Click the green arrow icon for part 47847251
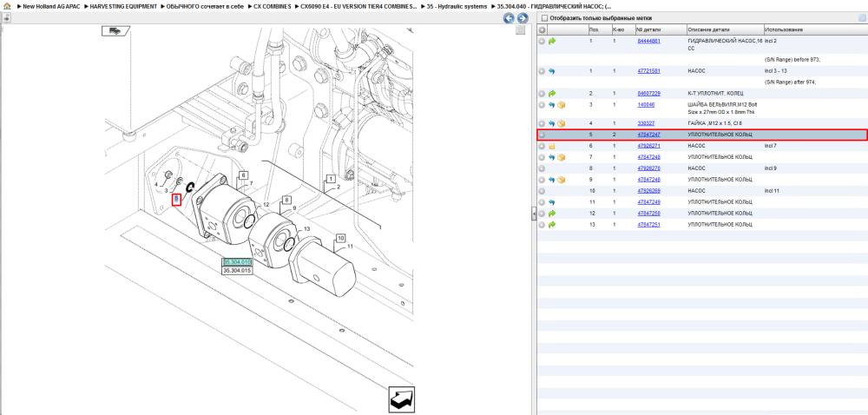 552,225
